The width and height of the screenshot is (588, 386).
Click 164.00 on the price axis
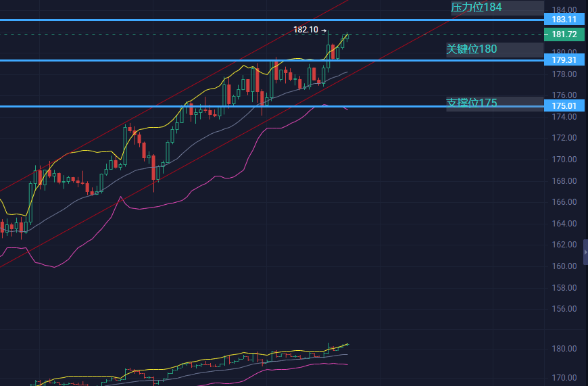pyautogui.click(x=564, y=224)
